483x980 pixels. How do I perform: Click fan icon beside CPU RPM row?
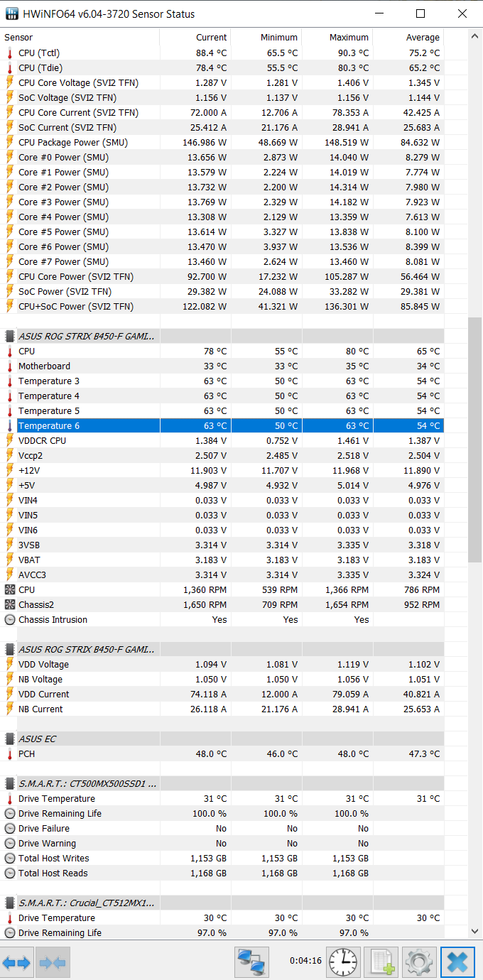click(10, 589)
